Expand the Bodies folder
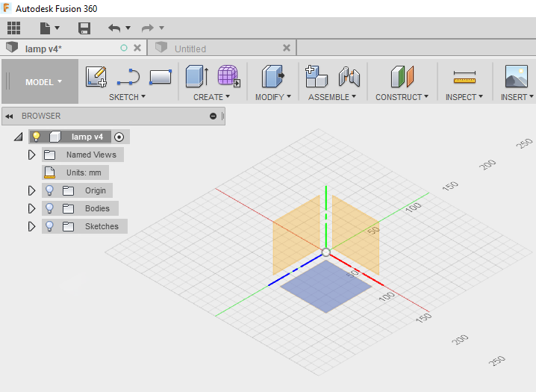This screenshot has height=392, width=536. coord(31,208)
